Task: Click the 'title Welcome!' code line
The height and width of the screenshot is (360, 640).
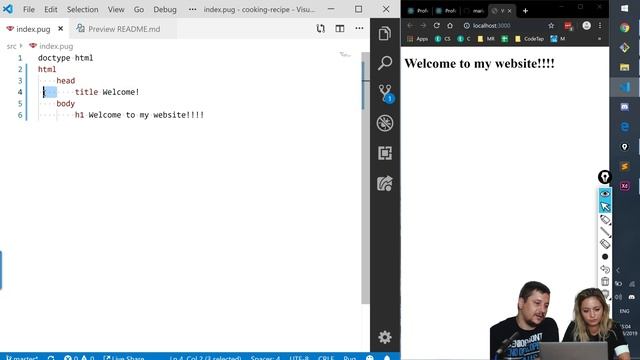Action: [107, 92]
